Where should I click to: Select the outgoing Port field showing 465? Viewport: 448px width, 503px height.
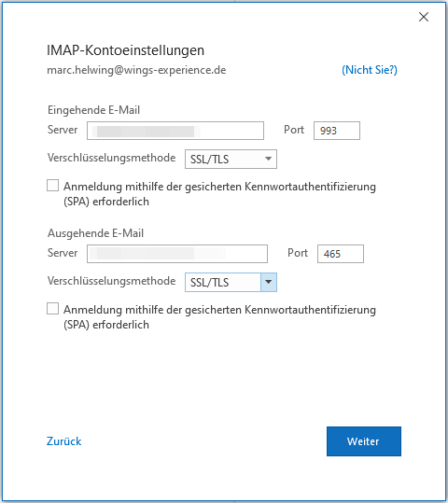[x=341, y=254]
